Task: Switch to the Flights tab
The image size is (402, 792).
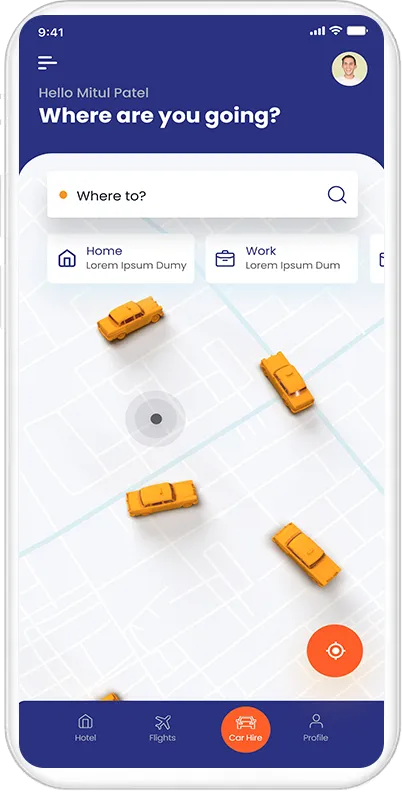Action: [x=163, y=728]
